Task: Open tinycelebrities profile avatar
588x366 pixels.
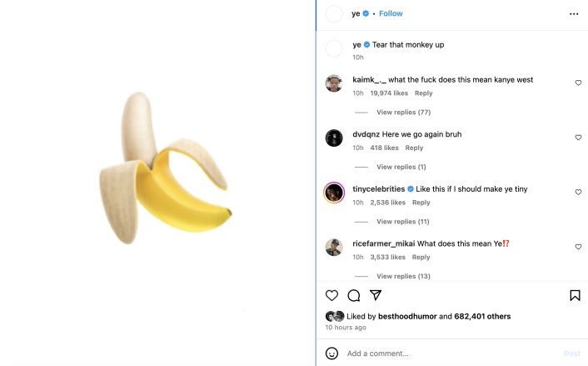Action: pos(334,193)
